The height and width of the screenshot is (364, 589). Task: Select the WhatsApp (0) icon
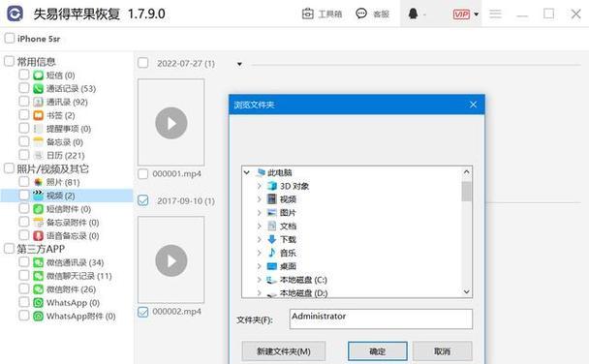[39, 302]
